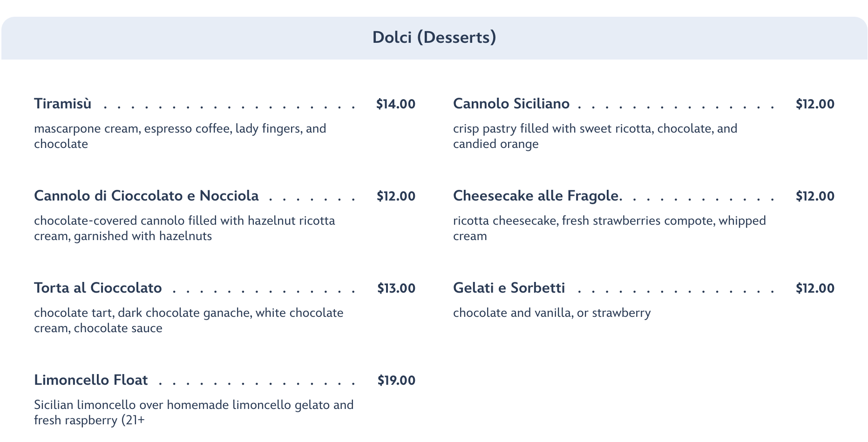
Task: Click the ricotta cheesecake strawberries description
Action: pyautogui.click(x=609, y=228)
